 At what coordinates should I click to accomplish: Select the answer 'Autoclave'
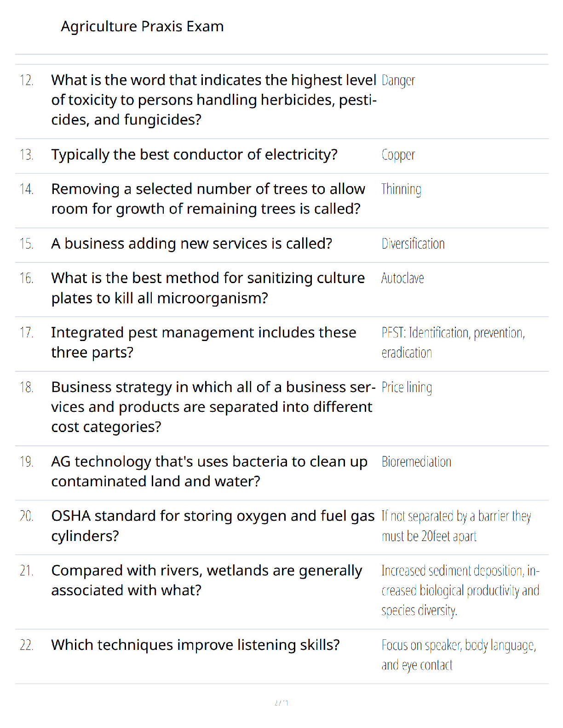(402, 278)
